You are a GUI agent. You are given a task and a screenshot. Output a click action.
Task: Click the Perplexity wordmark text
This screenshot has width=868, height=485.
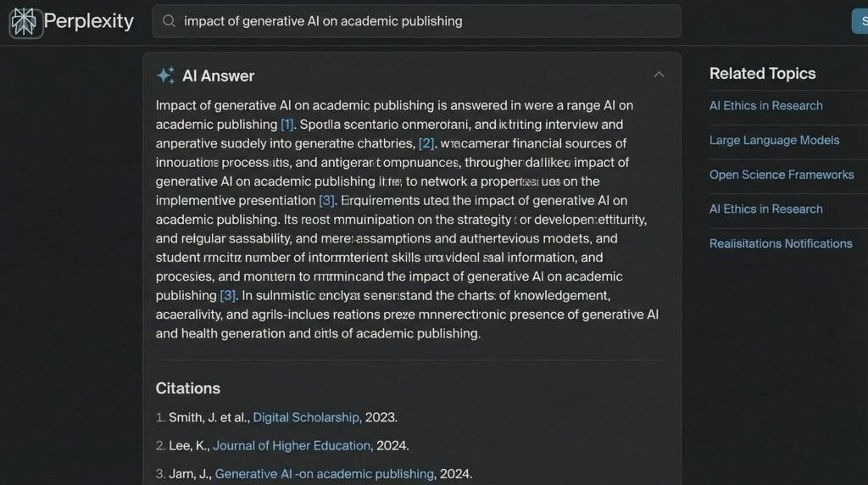coord(88,21)
